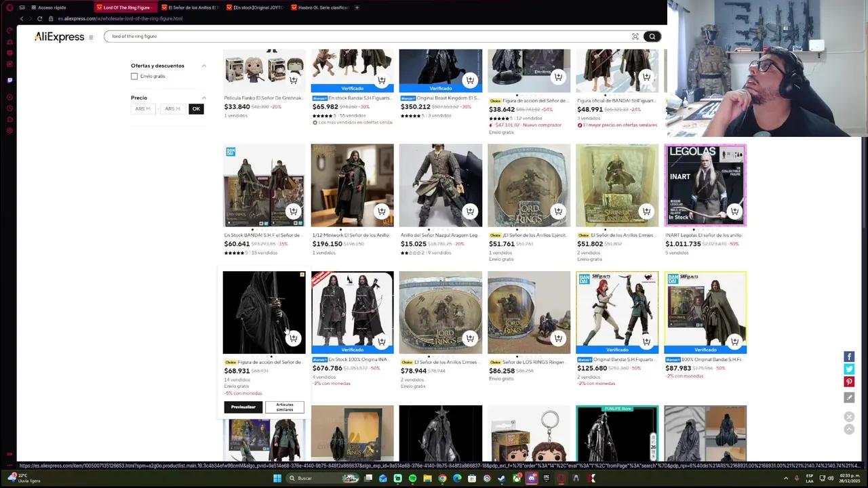Share this page on Facebook
868x488 pixels.
(x=849, y=357)
